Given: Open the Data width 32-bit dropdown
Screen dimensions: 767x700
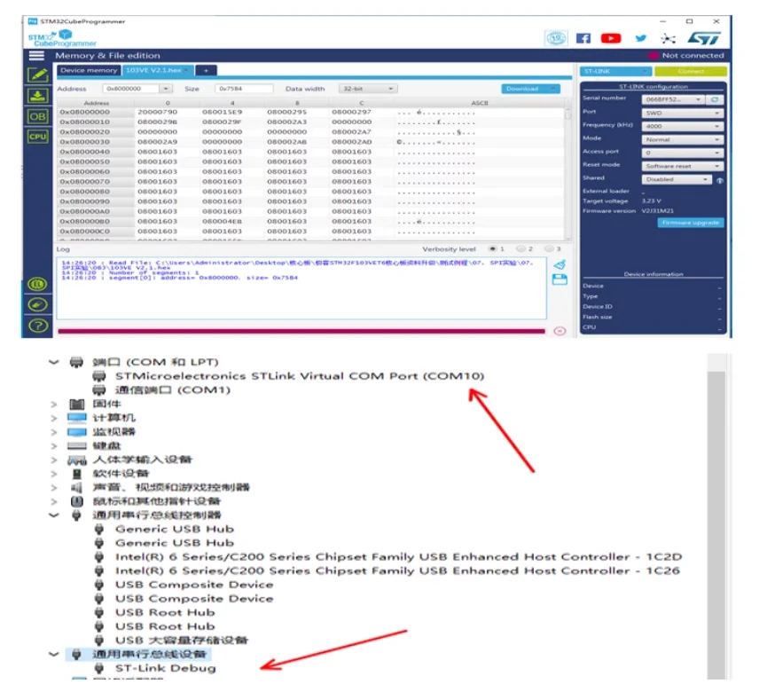Looking at the screenshot, I should 368,89.
